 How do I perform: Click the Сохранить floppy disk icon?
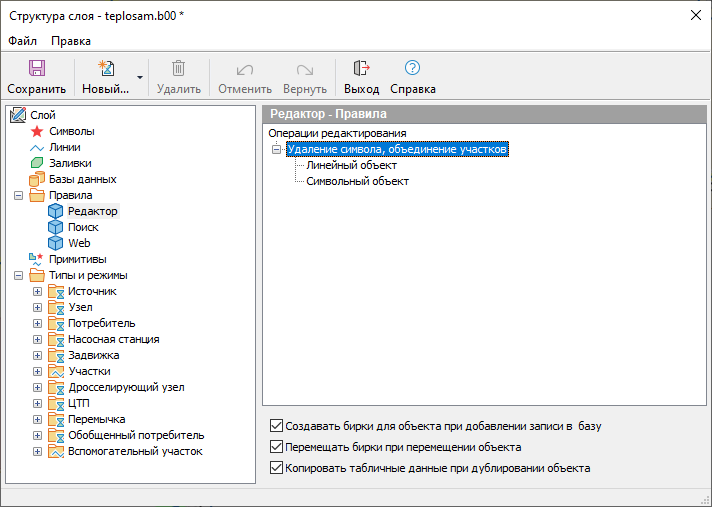[36, 69]
